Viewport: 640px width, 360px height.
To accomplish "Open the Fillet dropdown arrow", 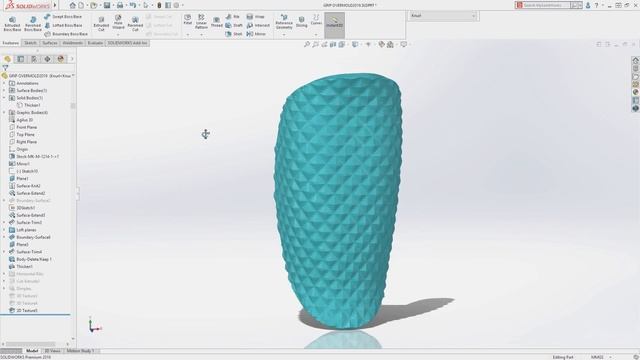I will 187,35.
